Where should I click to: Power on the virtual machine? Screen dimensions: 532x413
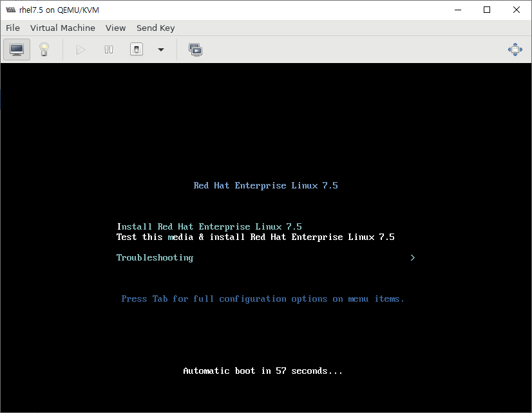point(81,50)
